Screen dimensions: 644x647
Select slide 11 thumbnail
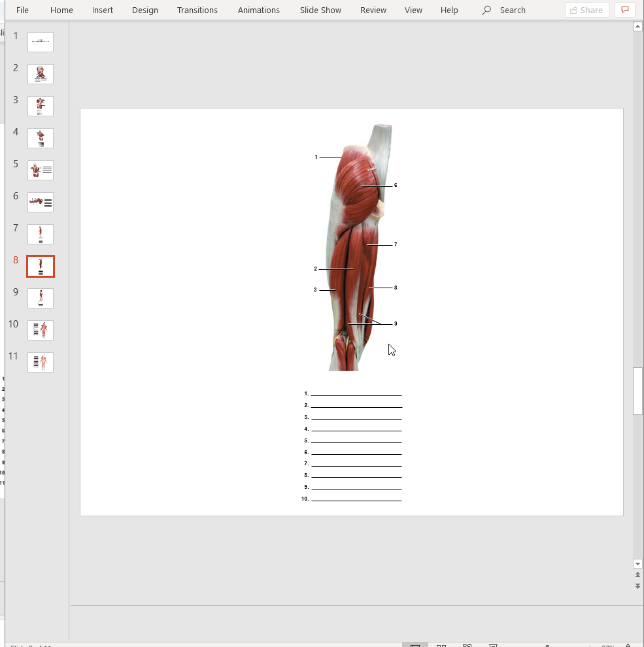41,362
